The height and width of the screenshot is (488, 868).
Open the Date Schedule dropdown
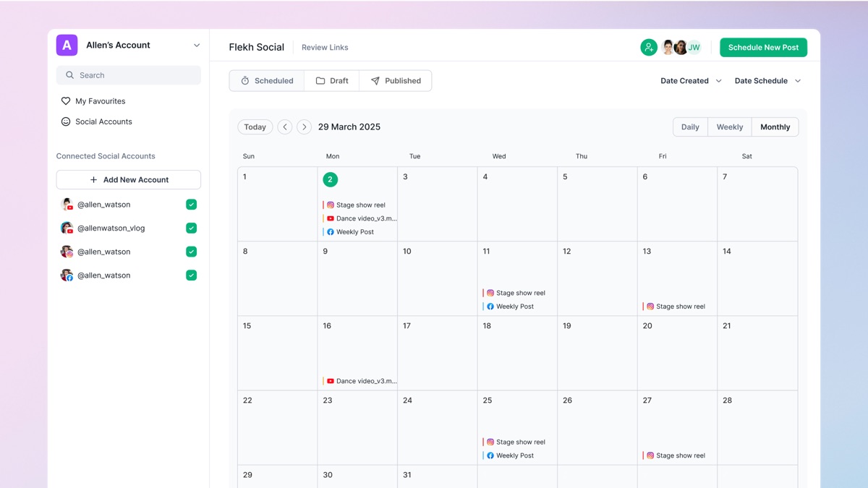tap(767, 81)
